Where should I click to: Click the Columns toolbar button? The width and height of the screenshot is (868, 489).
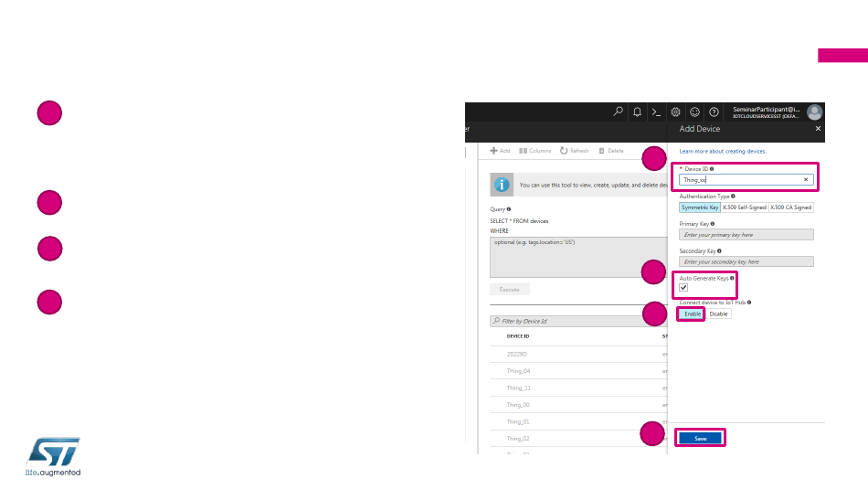pyautogui.click(x=535, y=151)
